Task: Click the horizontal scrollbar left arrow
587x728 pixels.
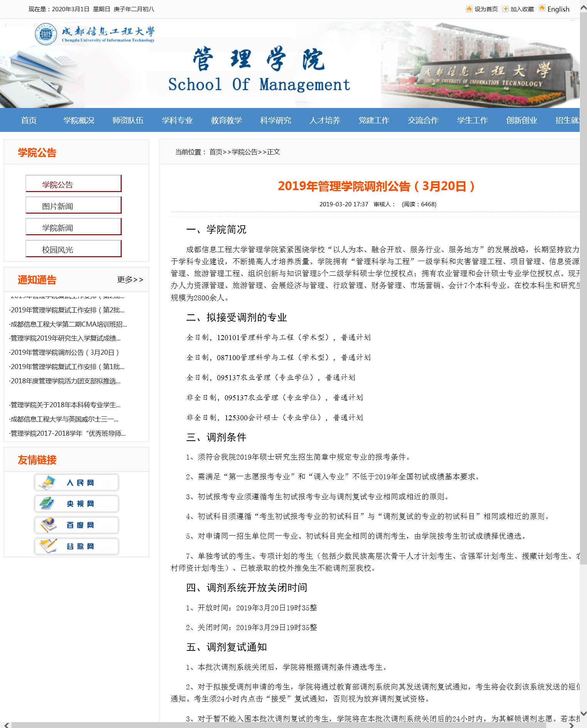Action: tap(7, 725)
